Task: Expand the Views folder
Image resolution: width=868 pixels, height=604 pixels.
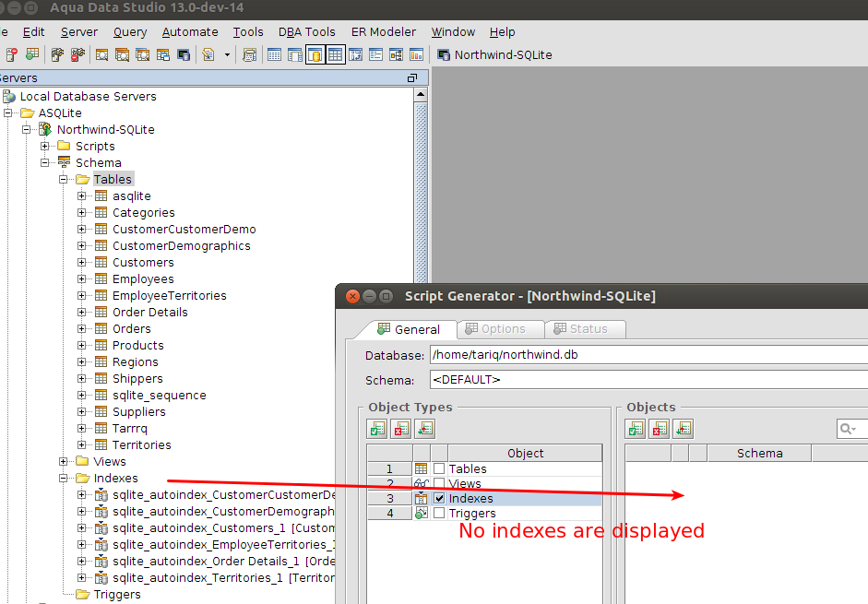Action: (x=63, y=462)
